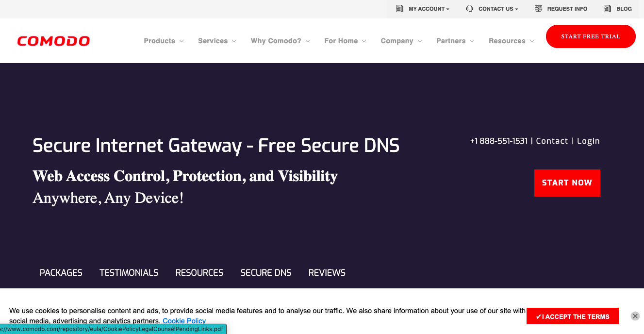Screen dimensions: 644x334
Task: Click the Request Info icon
Action: 538,8
